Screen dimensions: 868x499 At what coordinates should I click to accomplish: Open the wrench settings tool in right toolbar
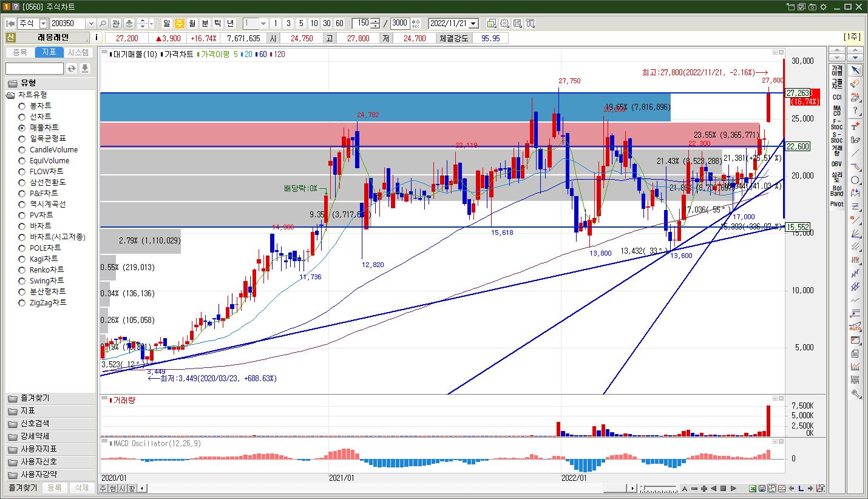click(855, 394)
